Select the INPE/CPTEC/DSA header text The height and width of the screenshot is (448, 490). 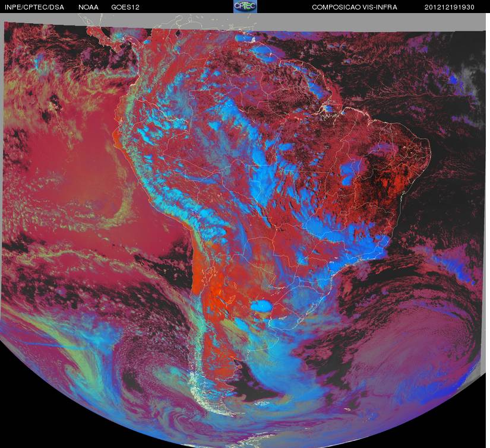point(34,7)
